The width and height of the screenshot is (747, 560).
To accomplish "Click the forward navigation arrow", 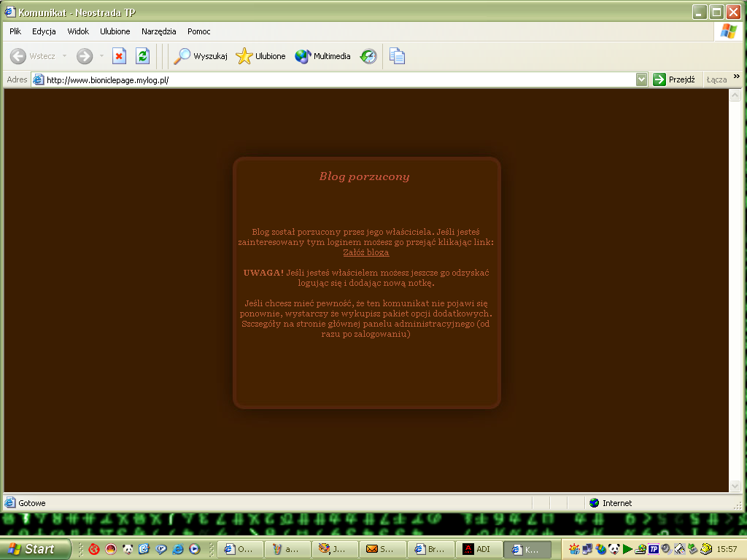I will coord(85,56).
